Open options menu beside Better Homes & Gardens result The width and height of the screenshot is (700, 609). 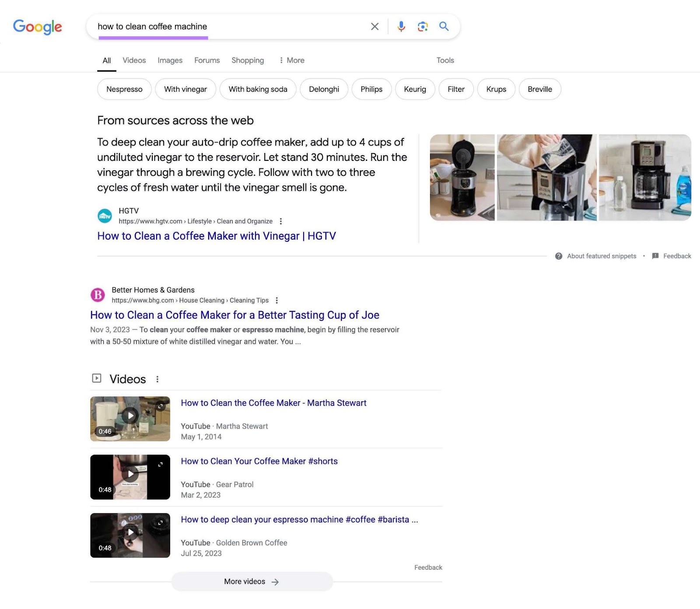click(277, 300)
